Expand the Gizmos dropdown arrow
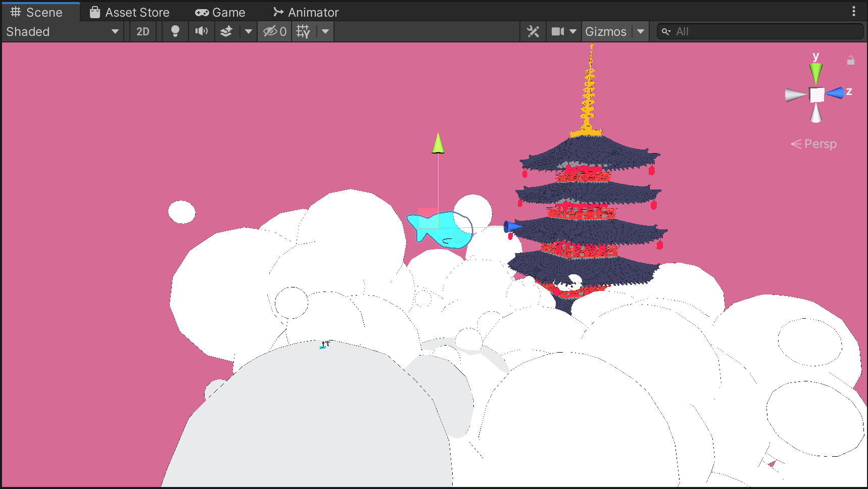The height and width of the screenshot is (489, 868). (641, 31)
